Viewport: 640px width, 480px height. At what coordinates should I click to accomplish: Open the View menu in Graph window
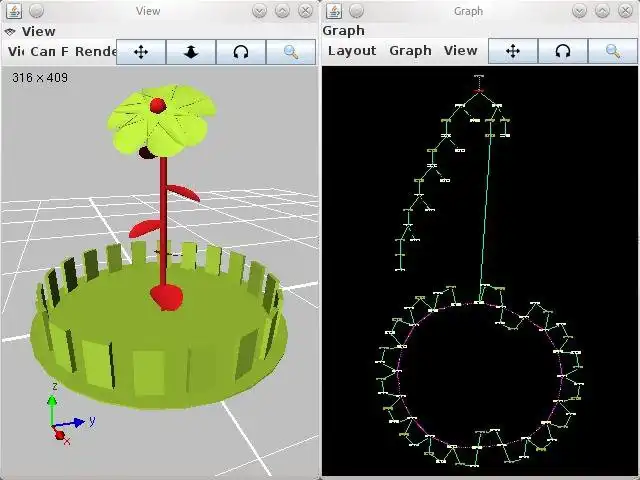click(460, 51)
